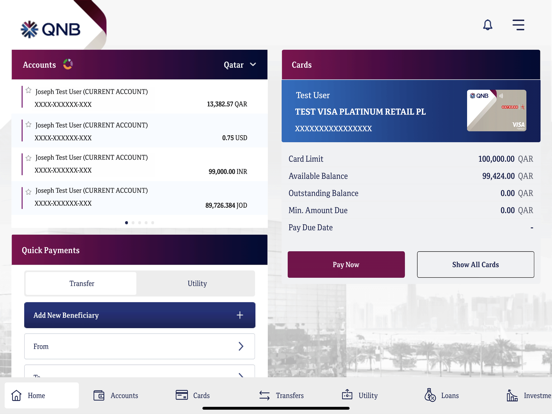Switch to the Utility tab in Quick Payments
Screen dimensions: 552x414
(196, 283)
